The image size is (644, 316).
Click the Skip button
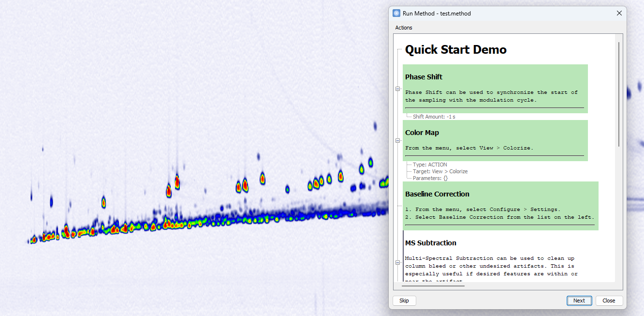[x=404, y=300]
